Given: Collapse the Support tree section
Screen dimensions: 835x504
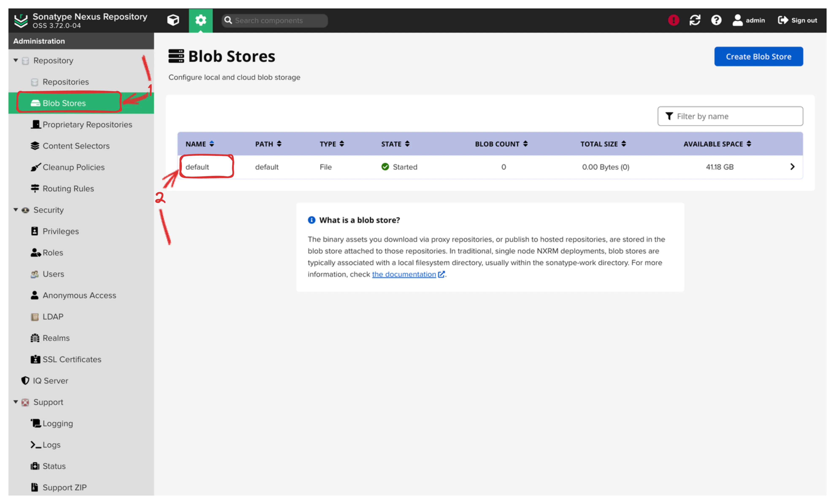Looking at the screenshot, I should (16, 402).
